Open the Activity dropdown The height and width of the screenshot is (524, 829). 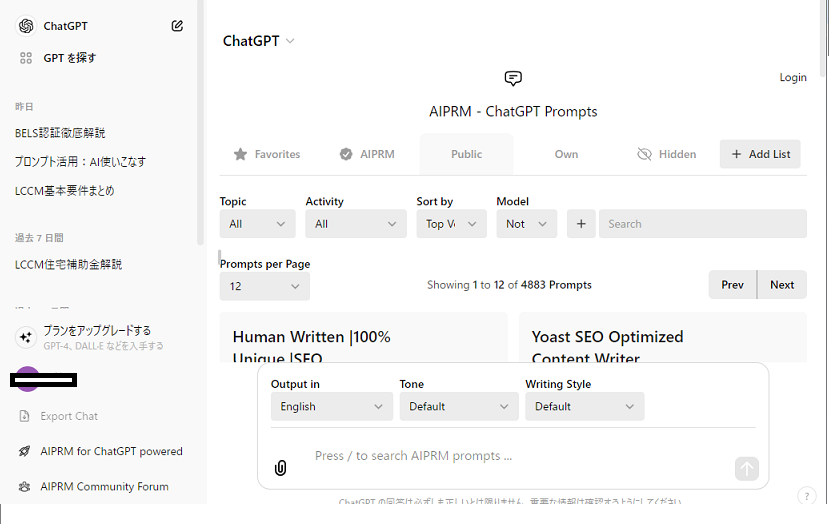pyautogui.click(x=356, y=224)
